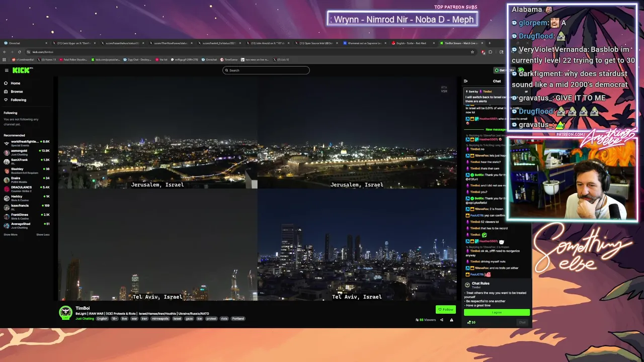The image size is (644, 362).
Task: Open Haddzy recommended channel
Action: tap(26, 198)
